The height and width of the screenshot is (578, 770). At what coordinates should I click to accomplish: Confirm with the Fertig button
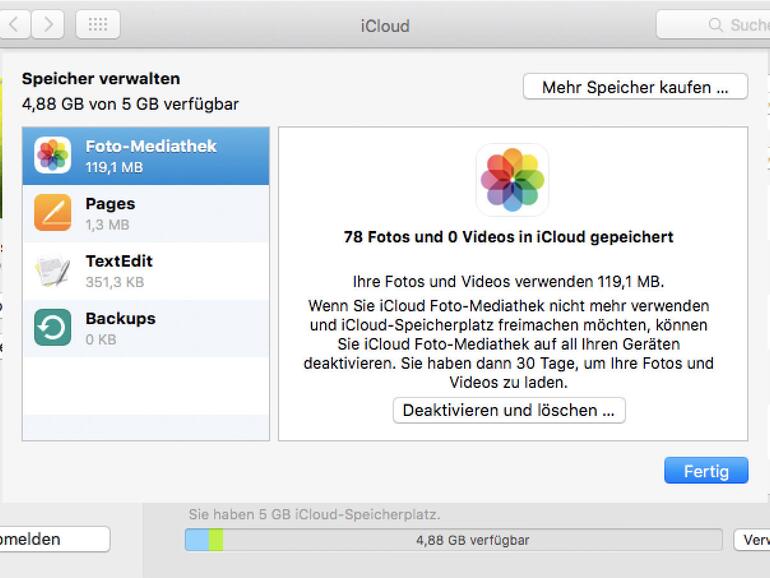tap(706, 471)
